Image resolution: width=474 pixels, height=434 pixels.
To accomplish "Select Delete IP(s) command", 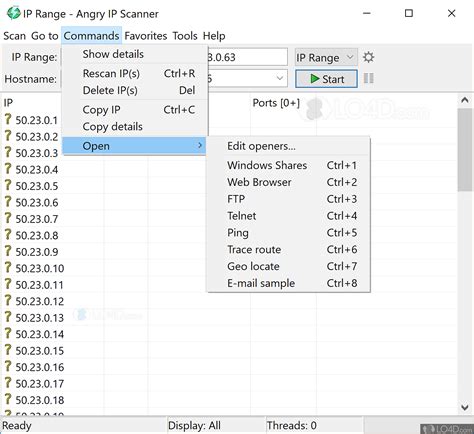I will [135, 90].
